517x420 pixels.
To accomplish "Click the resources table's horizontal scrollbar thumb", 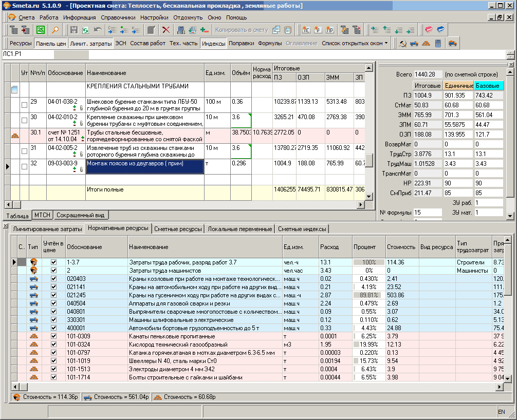I will coord(24,387).
